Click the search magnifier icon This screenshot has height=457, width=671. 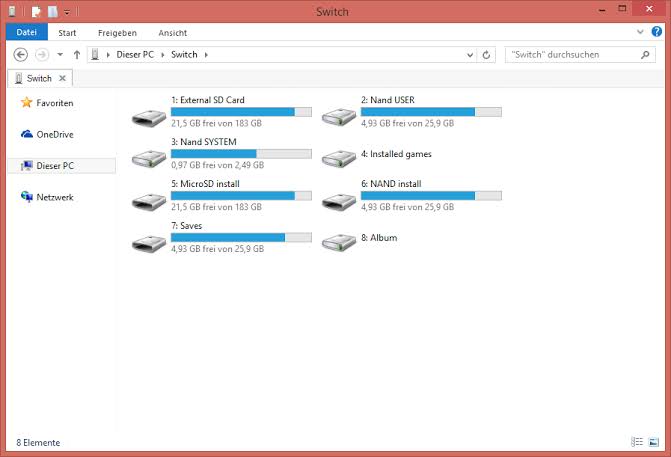tap(645, 55)
